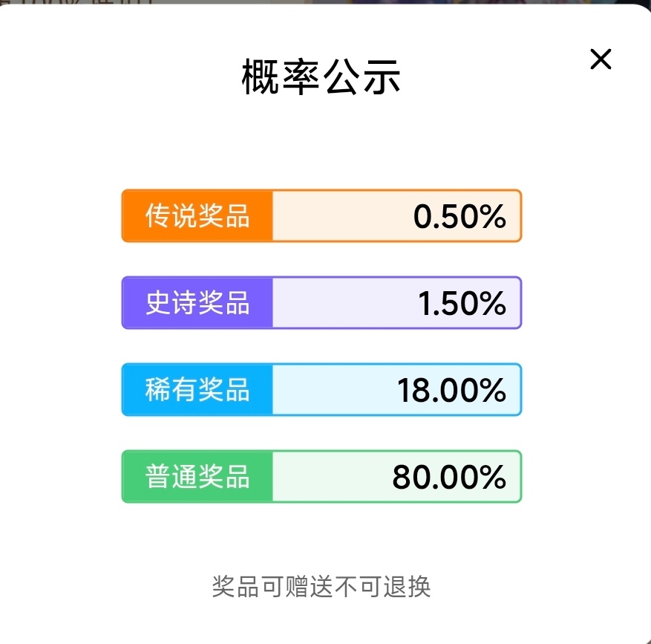Click the 概率公示 dialog title

click(321, 77)
